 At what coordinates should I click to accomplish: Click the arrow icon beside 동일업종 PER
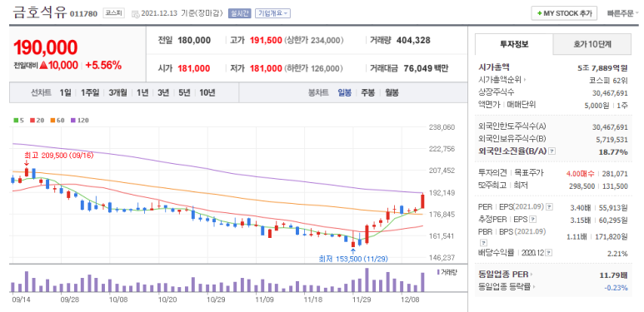click(531, 275)
